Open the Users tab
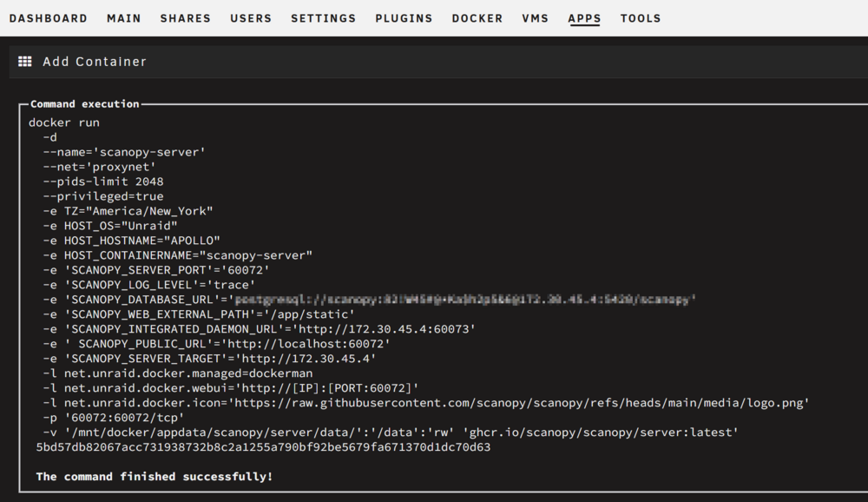868x502 pixels. coord(251,18)
